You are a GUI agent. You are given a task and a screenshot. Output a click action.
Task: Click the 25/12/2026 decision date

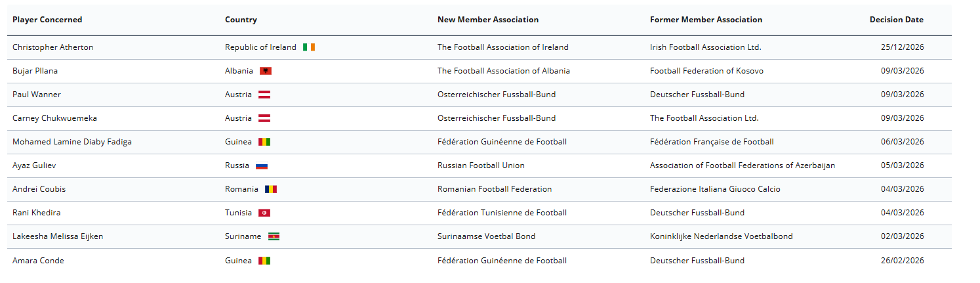click(x=902, y=47)
